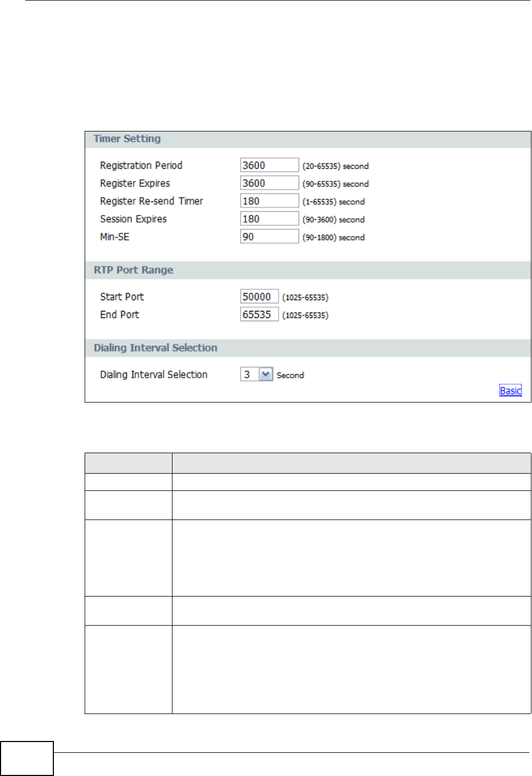Click the End Port label
The height and width of the screenshot is (776, 532).
tap(120, 315)
